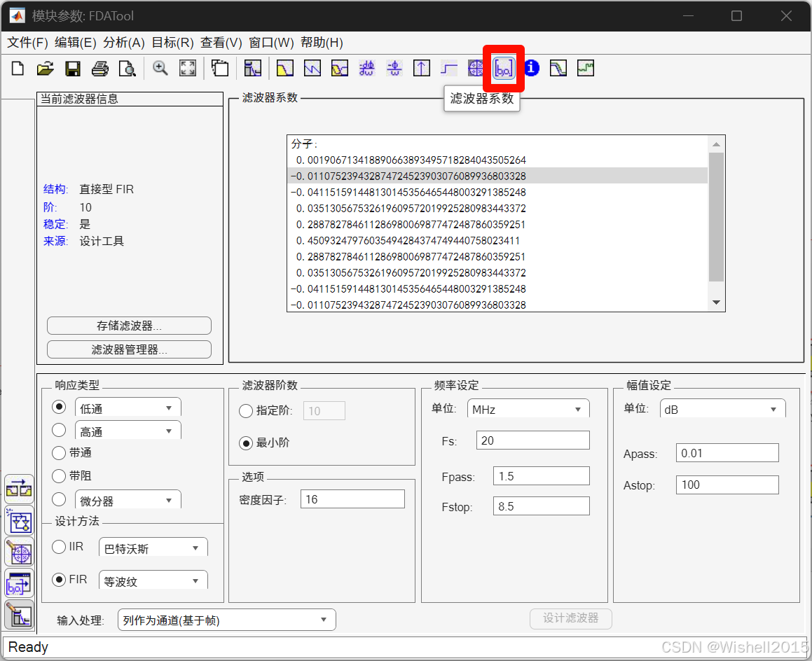812x661 pixels.
Task: Select the 微分器 radio button
Action: coord(59,499)
